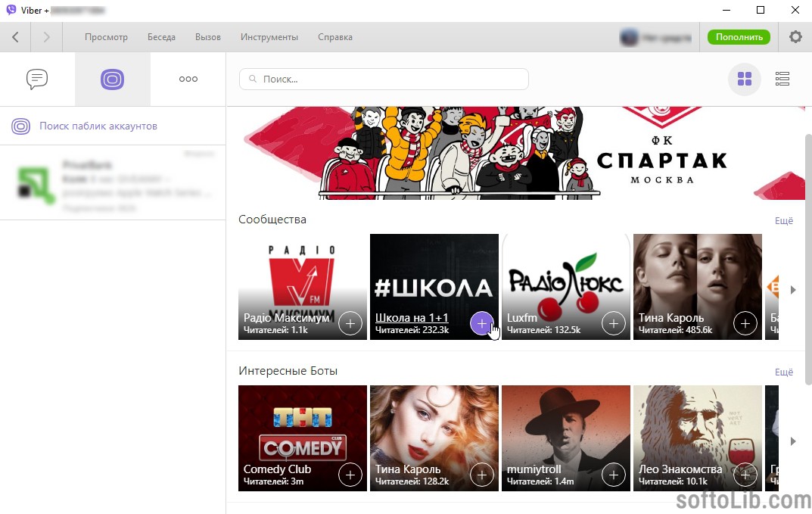
Task: Add Тина Кароль bot with plus button
Action: (x=481, y=475)
